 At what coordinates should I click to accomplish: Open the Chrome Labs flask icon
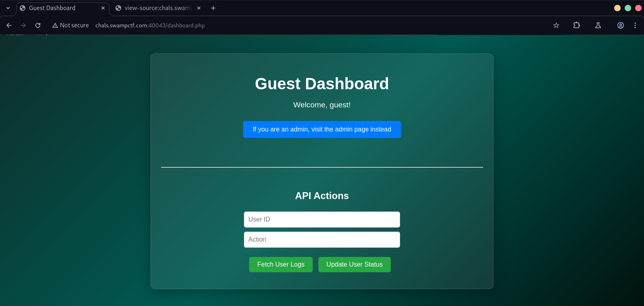[x=598, y=25]
